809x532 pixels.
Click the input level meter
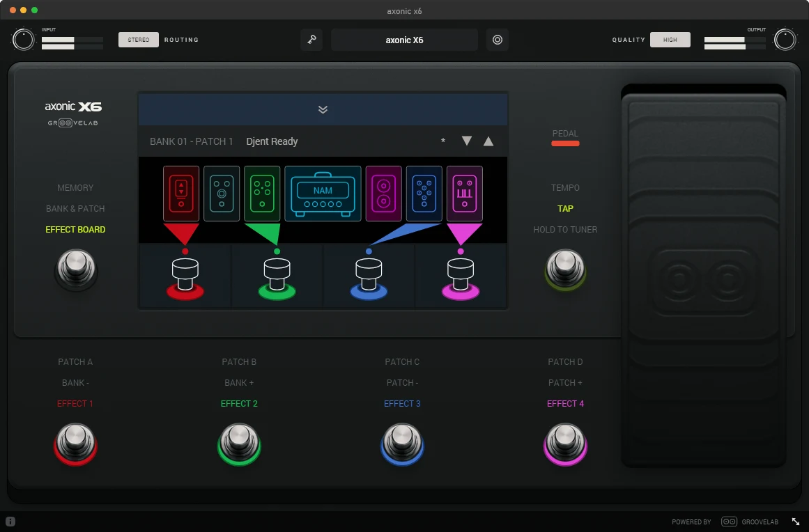pyautogui.click(x=72, y=42)
